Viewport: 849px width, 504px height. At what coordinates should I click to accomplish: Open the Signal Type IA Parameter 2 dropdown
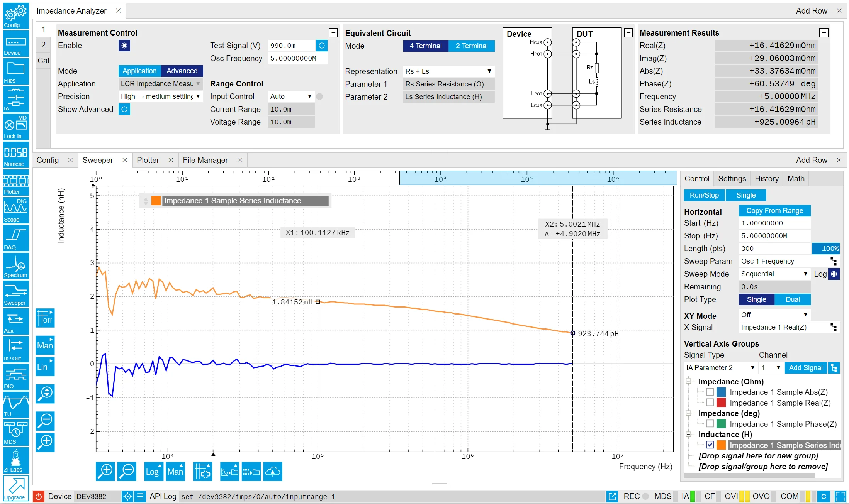click(x=720, y=368)
